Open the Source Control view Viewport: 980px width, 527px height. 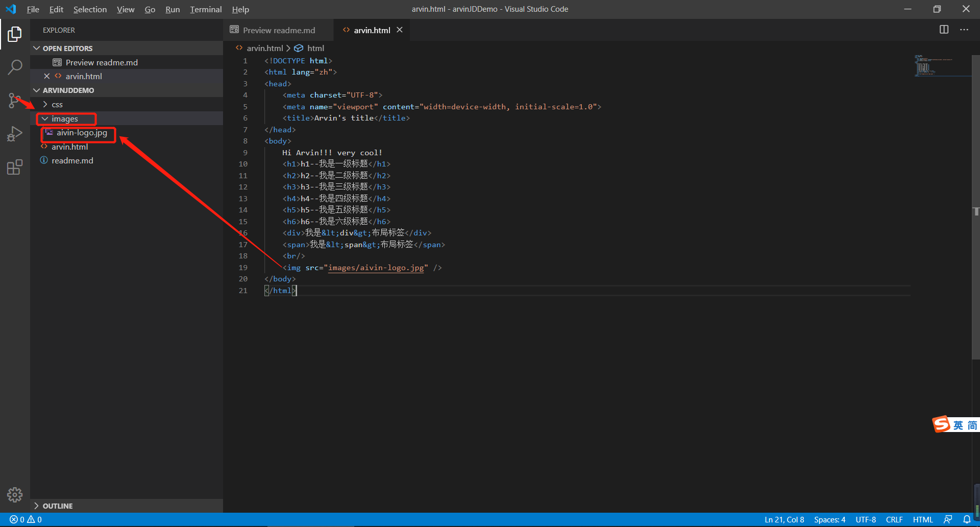click(15, 100)
